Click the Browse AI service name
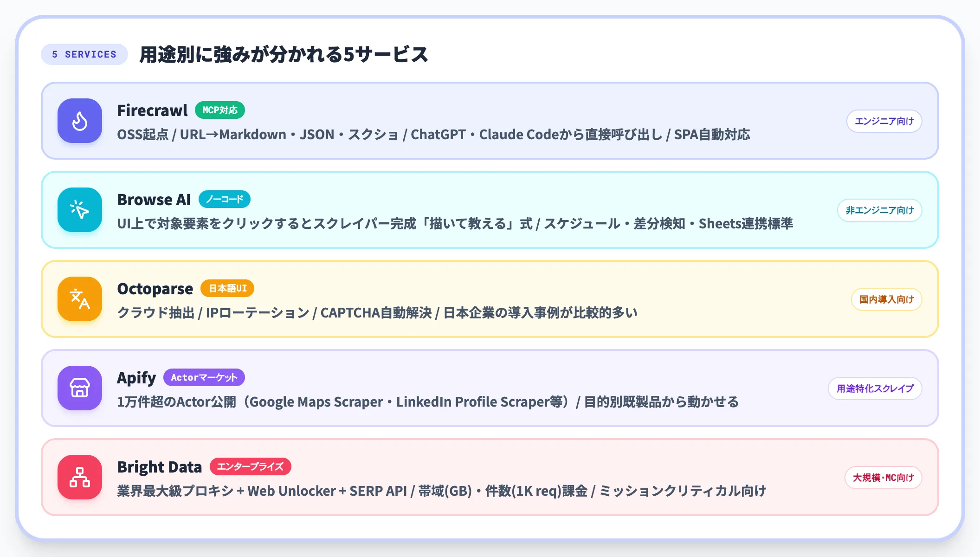The width and height of the screenshot is (980, 557). (154, 200)
